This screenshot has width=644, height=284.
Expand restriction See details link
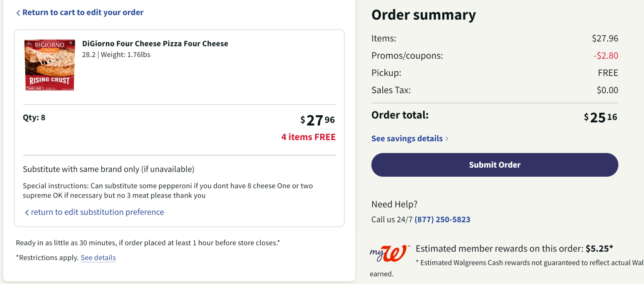click(x=98, y=258)
